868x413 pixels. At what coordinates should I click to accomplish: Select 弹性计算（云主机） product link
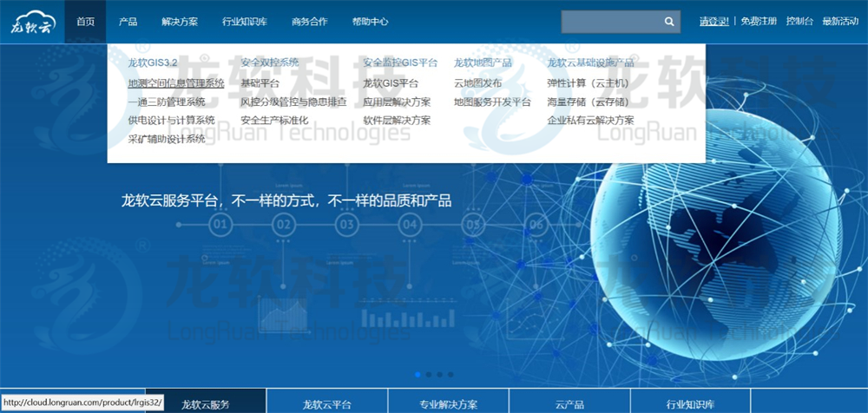(587, 83)
